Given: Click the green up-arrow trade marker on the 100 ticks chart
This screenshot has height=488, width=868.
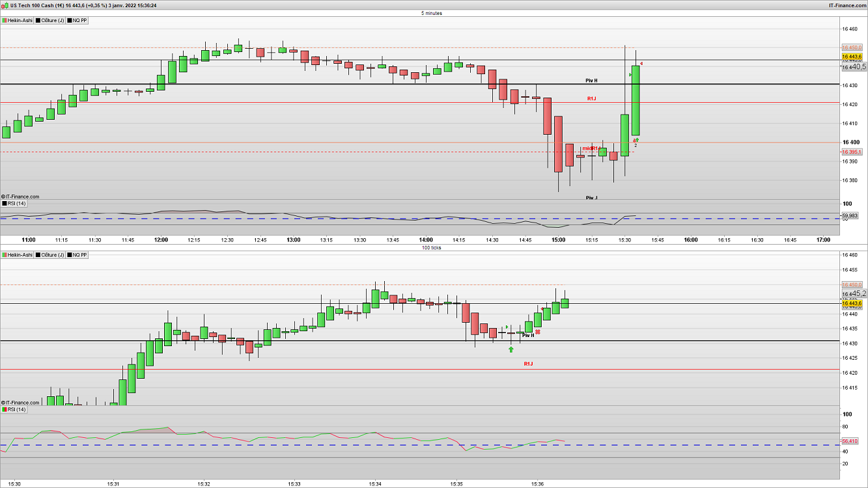Looking at the screenshot, I should [511, 349].
